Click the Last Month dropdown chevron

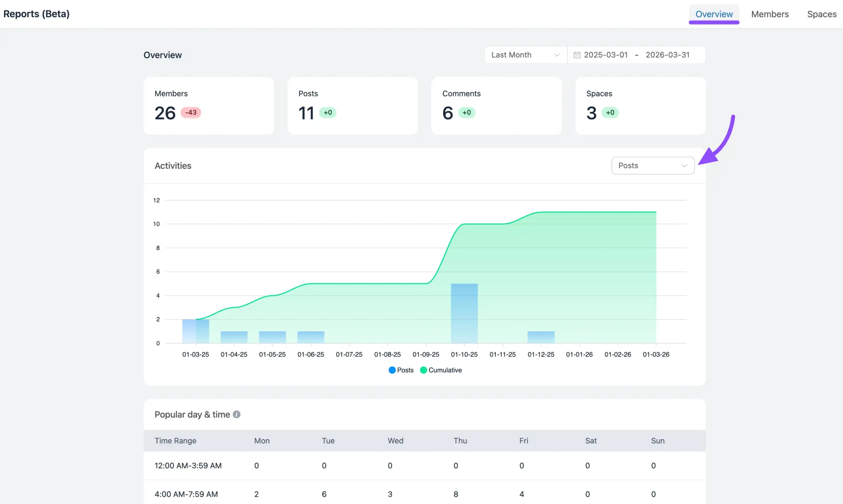click(556, 55)
